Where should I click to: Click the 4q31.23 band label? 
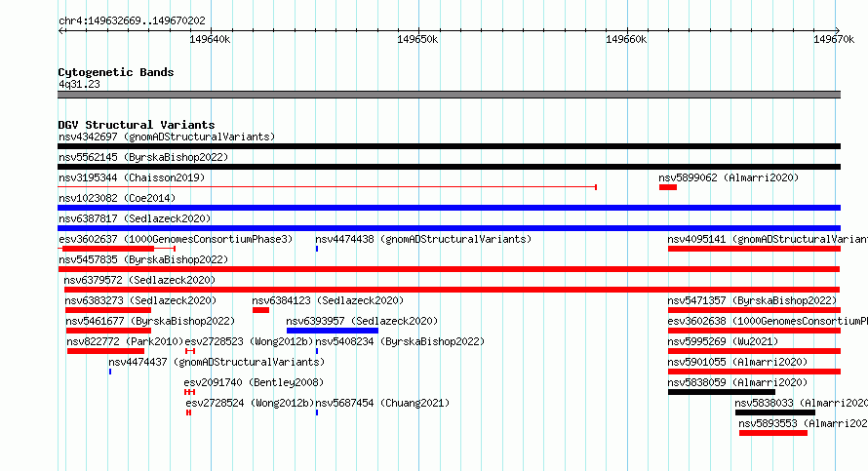(x=79, y=84)
